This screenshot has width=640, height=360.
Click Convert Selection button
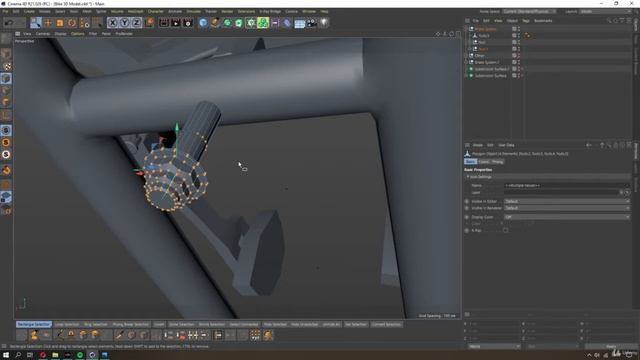click(x=386, y=324)
